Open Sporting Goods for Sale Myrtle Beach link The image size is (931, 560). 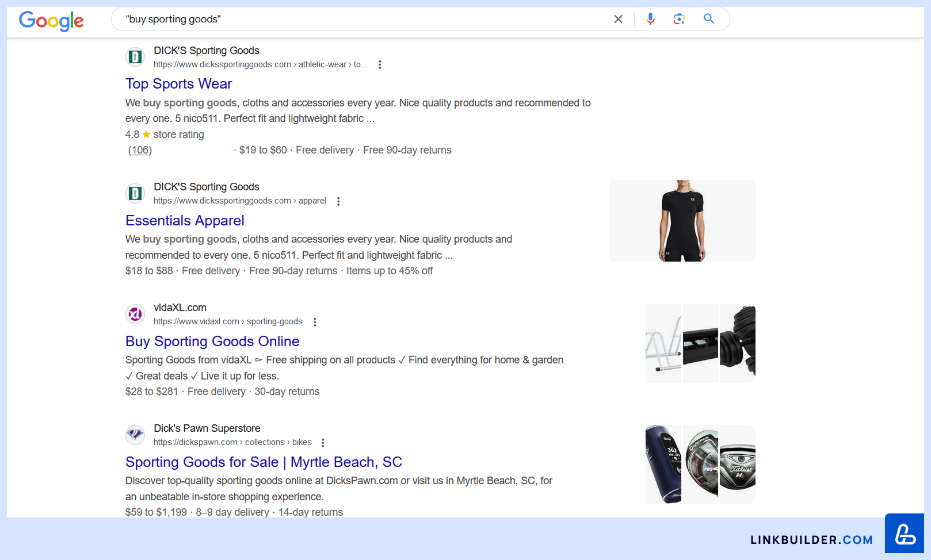264,462
